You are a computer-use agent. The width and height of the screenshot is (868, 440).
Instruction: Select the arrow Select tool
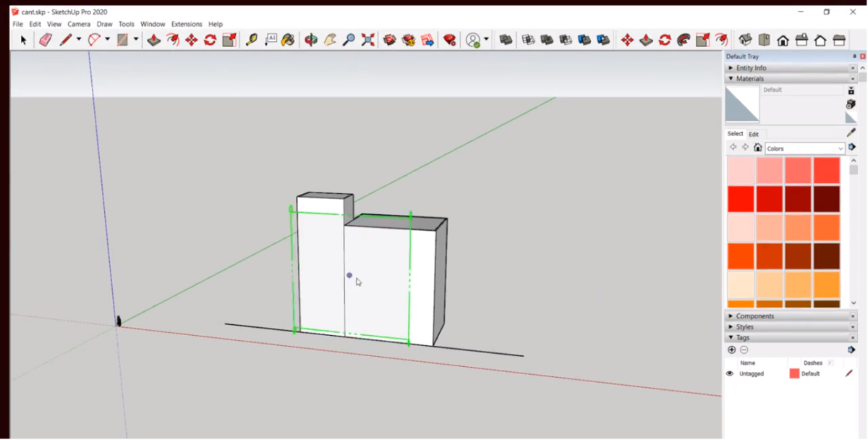point(23,41)
